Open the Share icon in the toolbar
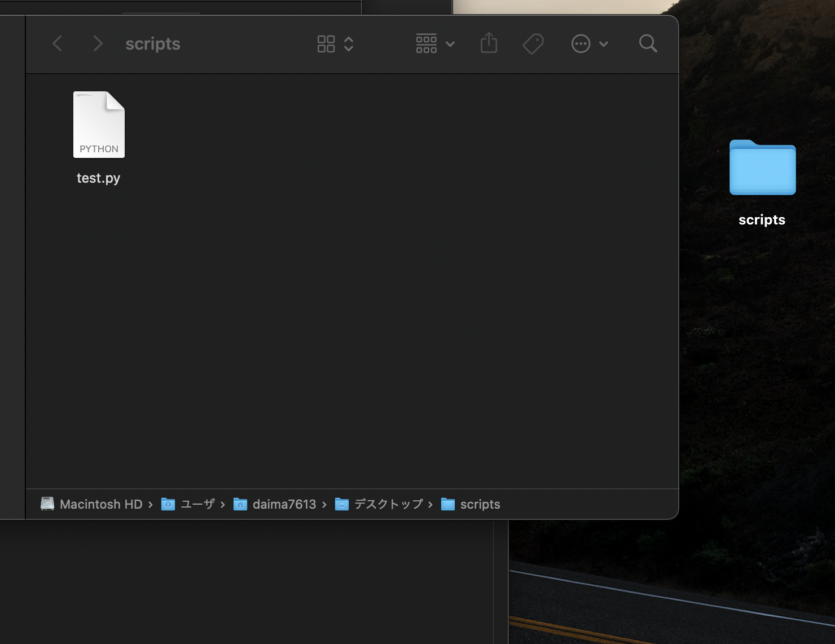Image resolution: width=835 pixels, height=644 pixels. click(x=489, y=43)
